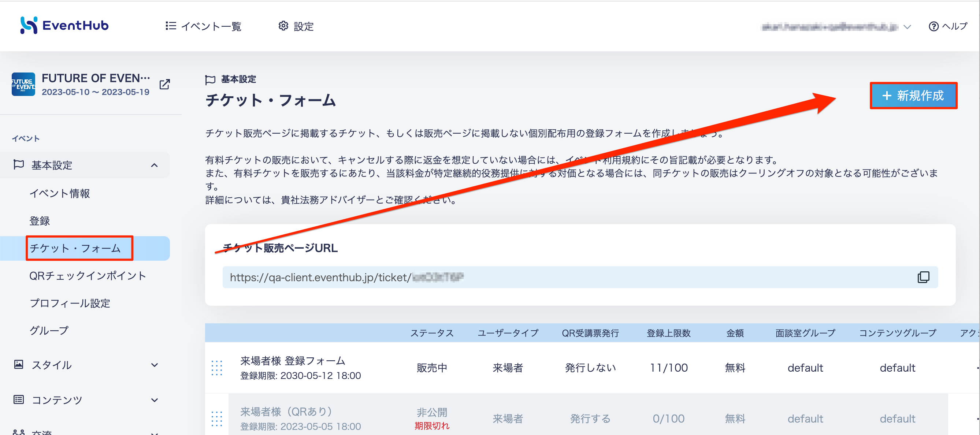Collapse the 基本設定 sidebar section chevron

154,166
